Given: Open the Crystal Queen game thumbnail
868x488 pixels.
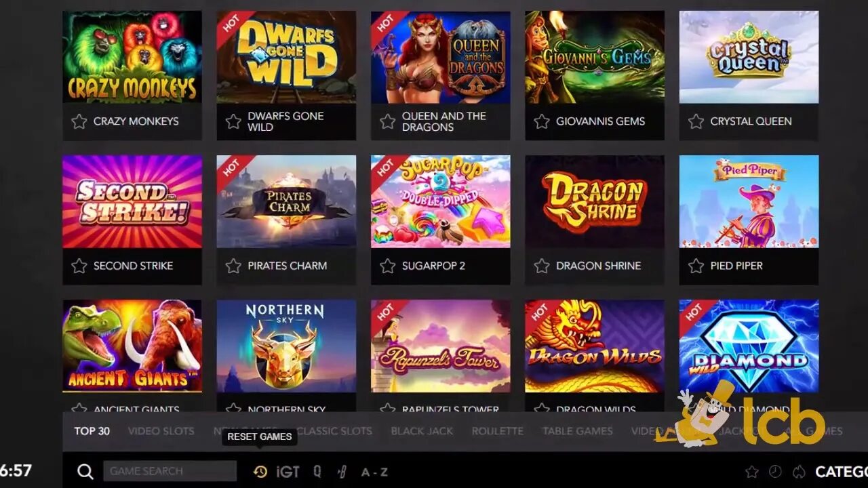Looking at the screenshot, I should (x=749, y=57).
